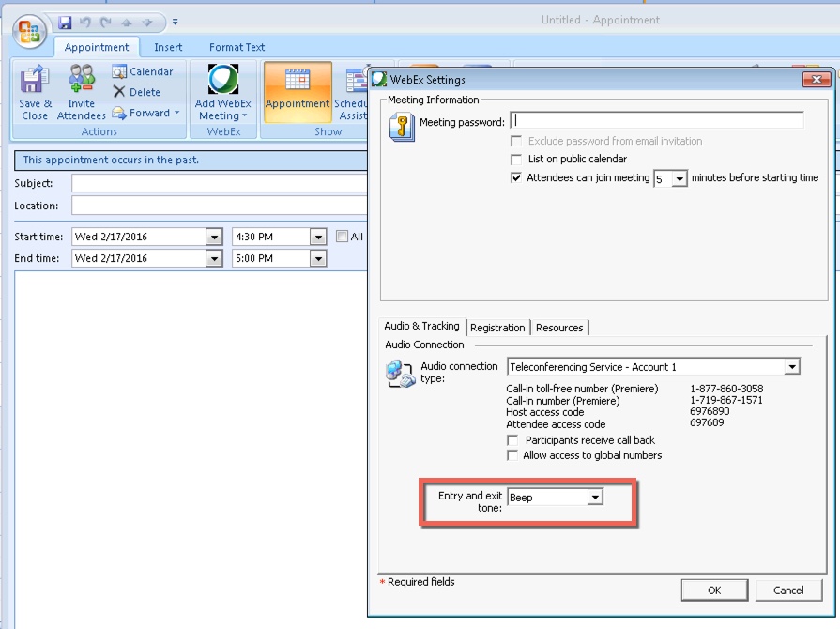Screen dimensions: 840x629
Task: Enable List on public calendar
Action: click(516, 159)
